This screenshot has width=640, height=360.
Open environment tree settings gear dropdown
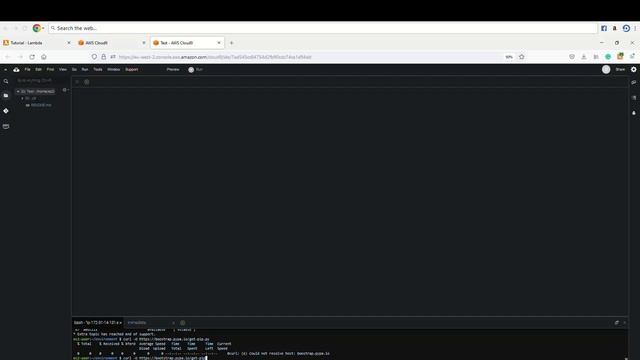click(x=65, y=90)
